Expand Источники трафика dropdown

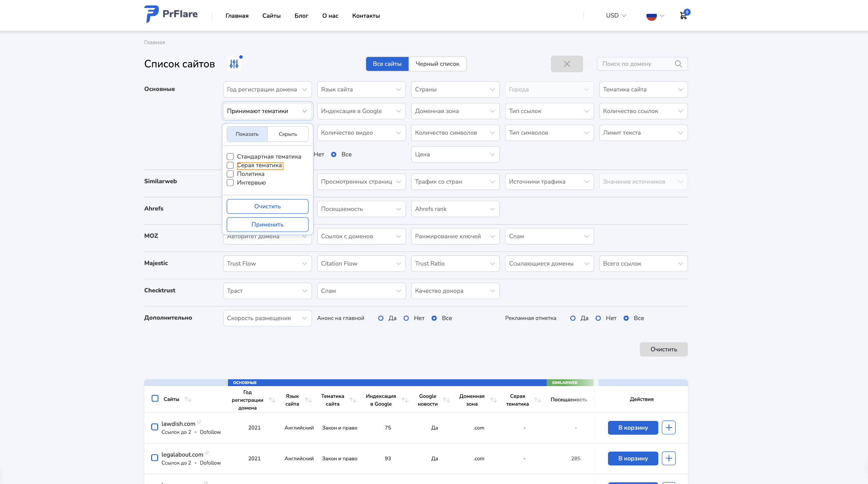tap(549, 182)
